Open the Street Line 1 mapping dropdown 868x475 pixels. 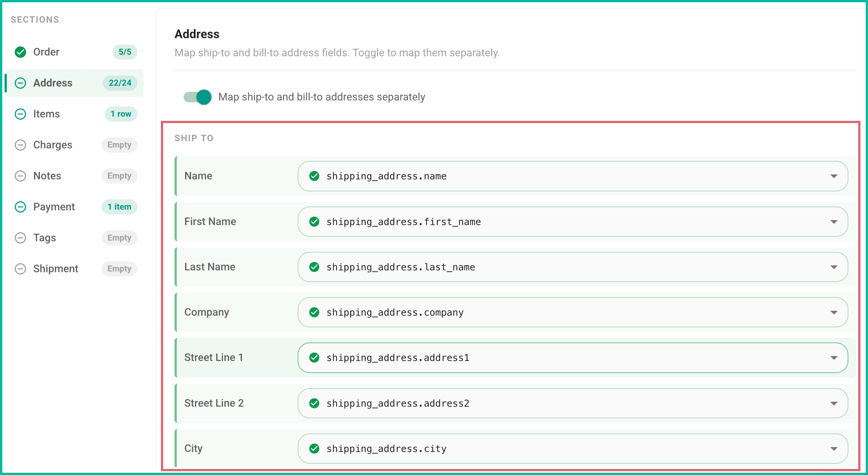(x=573, y=358)
